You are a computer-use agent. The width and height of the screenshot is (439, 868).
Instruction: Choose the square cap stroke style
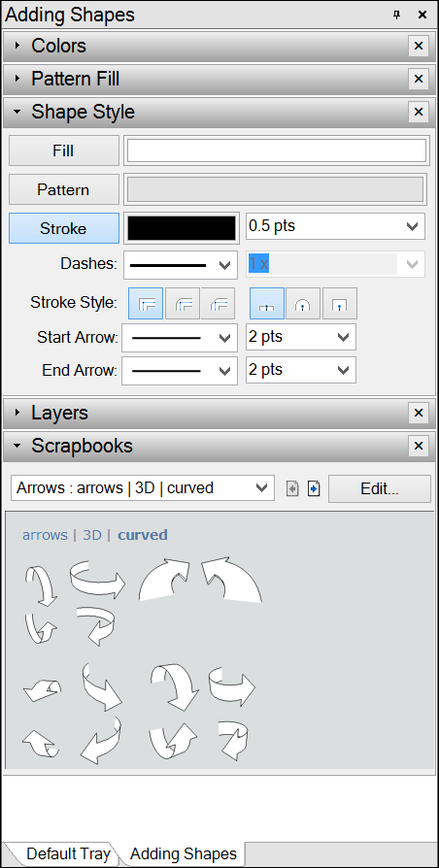[339, 303]
